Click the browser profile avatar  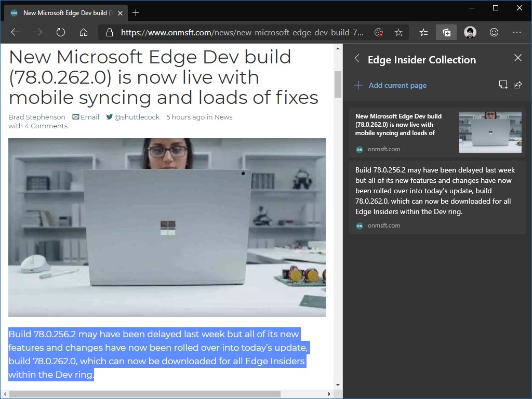click(470, 32)
